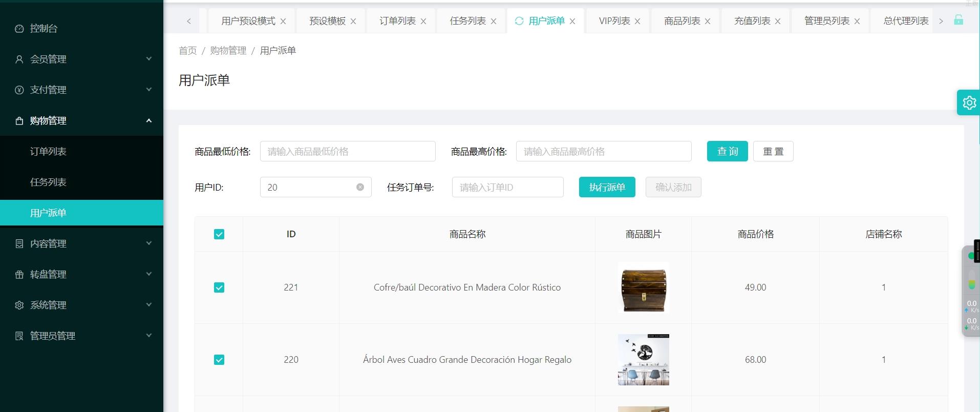Uncheck the row with ID 221

click(219, 287)
